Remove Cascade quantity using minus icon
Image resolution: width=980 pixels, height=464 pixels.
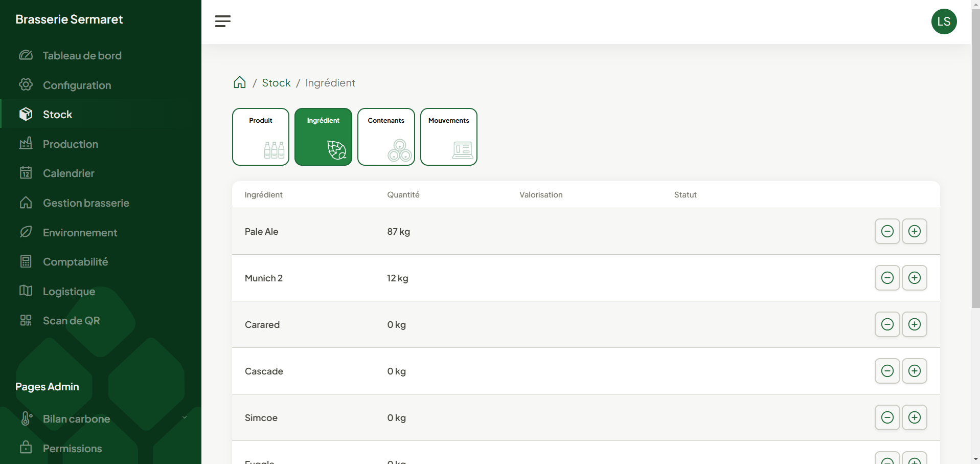887,371
